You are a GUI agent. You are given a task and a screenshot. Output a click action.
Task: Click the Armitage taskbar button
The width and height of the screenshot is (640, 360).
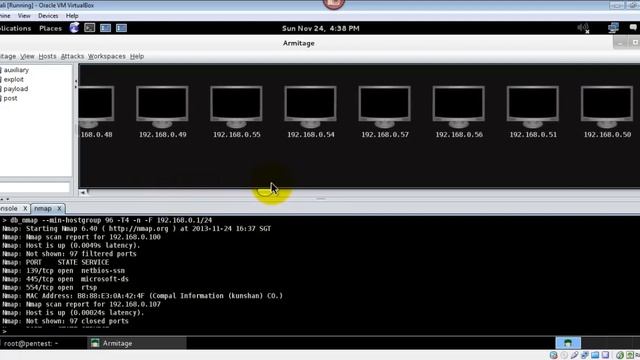click(137, 343)
